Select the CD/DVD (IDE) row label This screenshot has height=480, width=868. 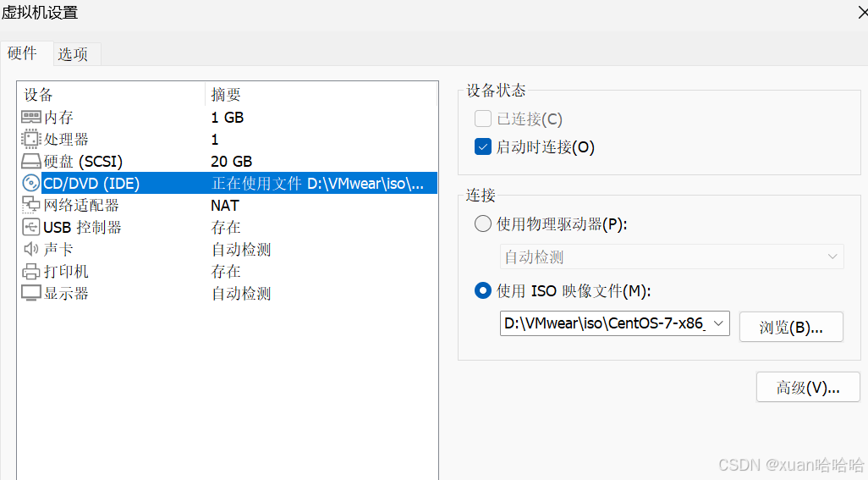[91, 183]
